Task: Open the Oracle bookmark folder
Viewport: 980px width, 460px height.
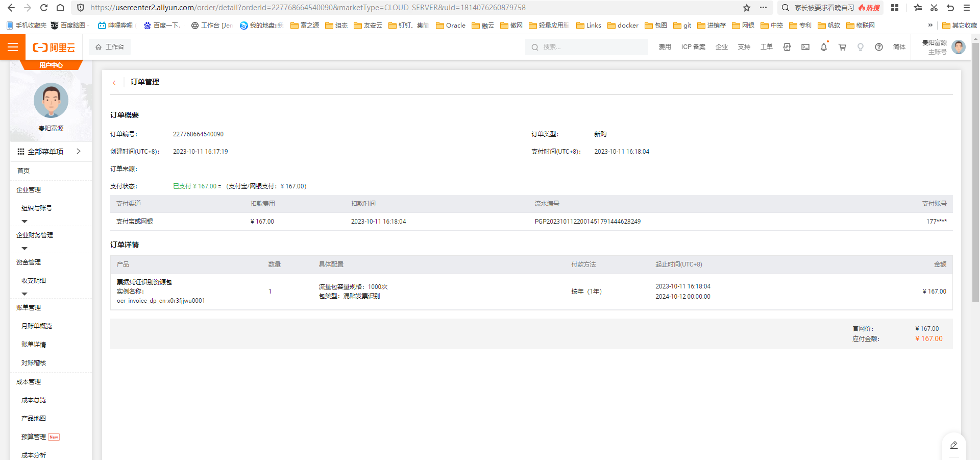Action: (451, 26)
